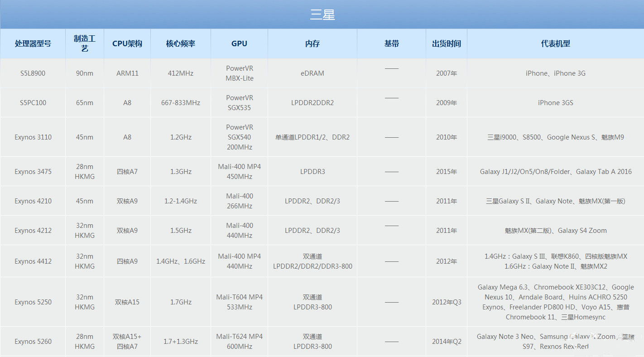
Task: Select the S5L8900 processor cell
Action: pos(33,73)
